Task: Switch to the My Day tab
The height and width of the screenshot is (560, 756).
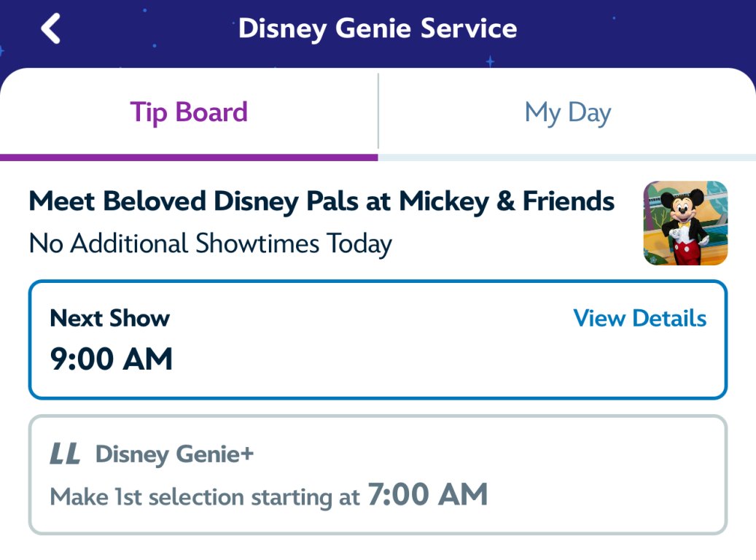Action: [567, 113]
